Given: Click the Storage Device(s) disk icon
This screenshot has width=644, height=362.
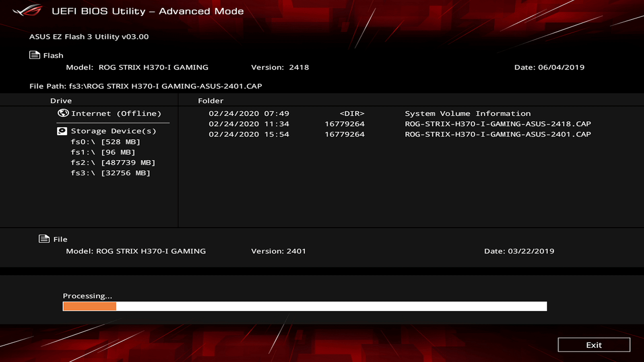Looking at the screenshot, I should point(62,131).
